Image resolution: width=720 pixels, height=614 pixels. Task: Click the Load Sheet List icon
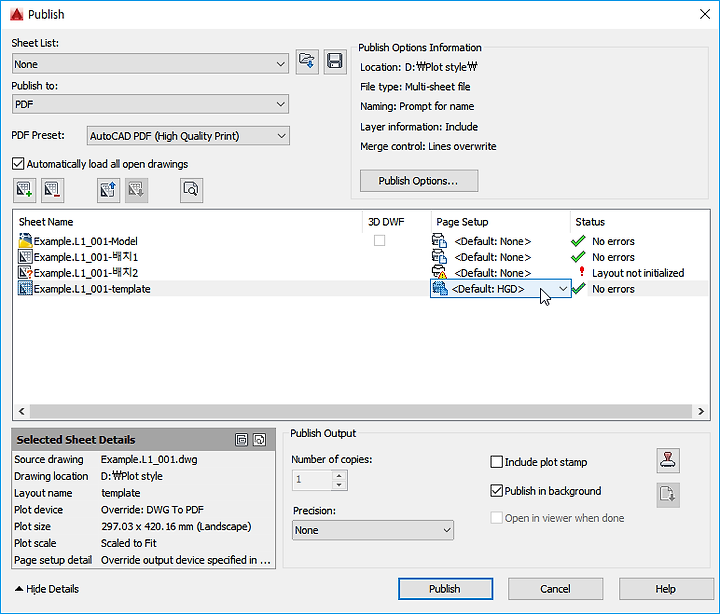click(x=307, y=62)
